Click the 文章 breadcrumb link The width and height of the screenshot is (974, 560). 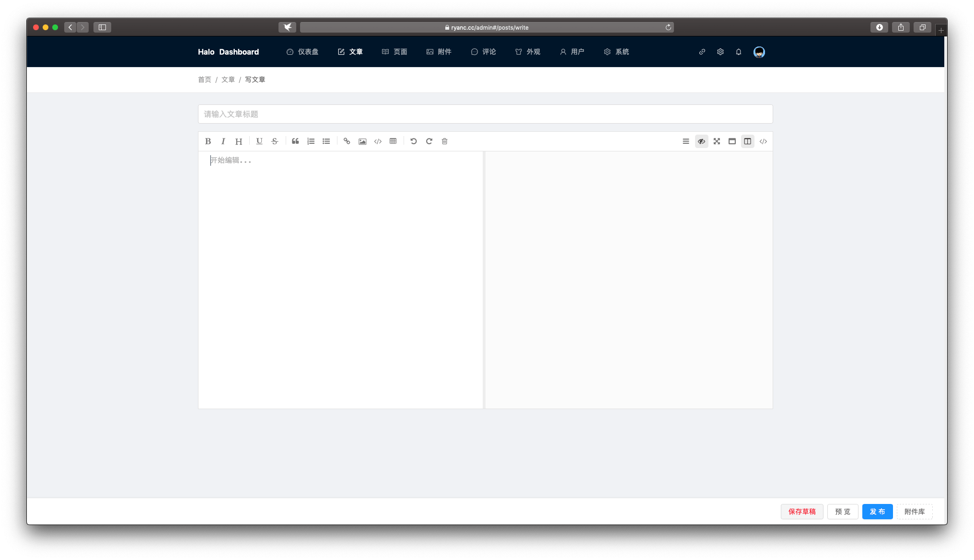tap(228, 80)
